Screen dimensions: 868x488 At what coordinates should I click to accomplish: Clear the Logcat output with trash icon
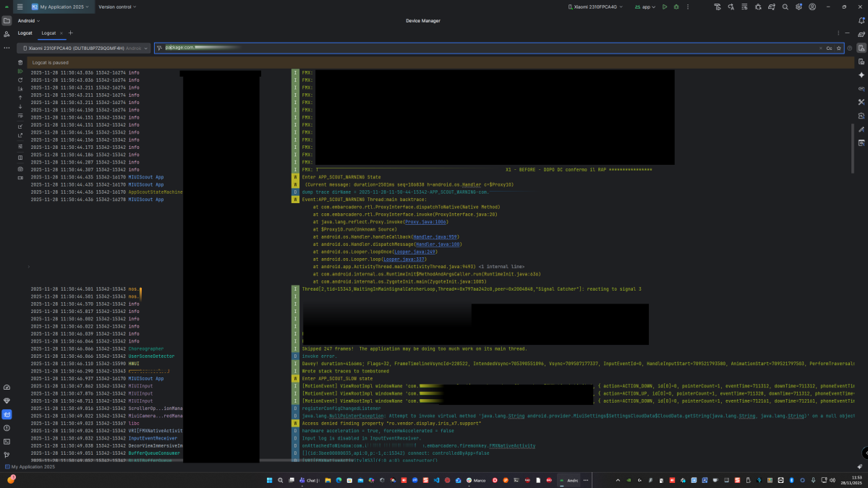click(20, 63)
